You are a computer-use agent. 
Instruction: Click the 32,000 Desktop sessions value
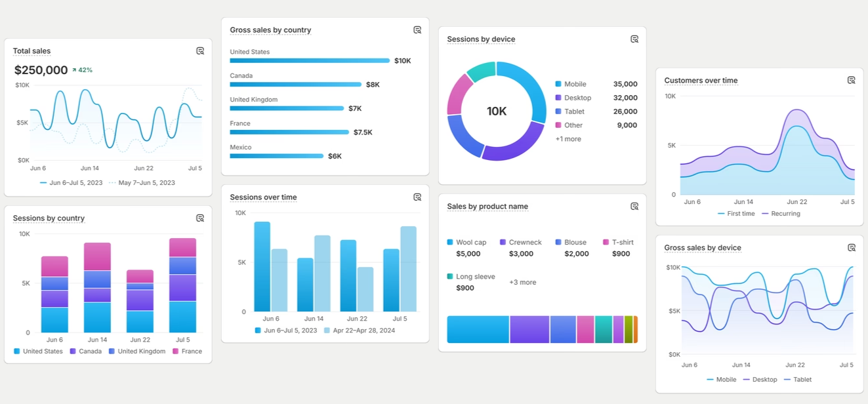pos(625,98)
